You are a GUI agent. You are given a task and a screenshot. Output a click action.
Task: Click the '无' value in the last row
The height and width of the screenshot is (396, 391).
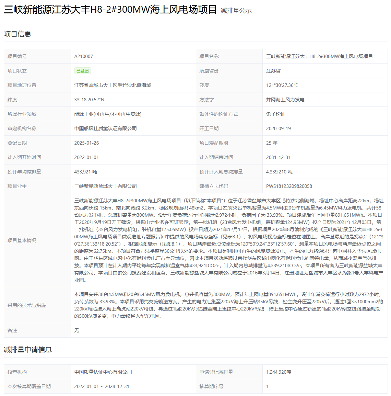click(x=77, y=330)
